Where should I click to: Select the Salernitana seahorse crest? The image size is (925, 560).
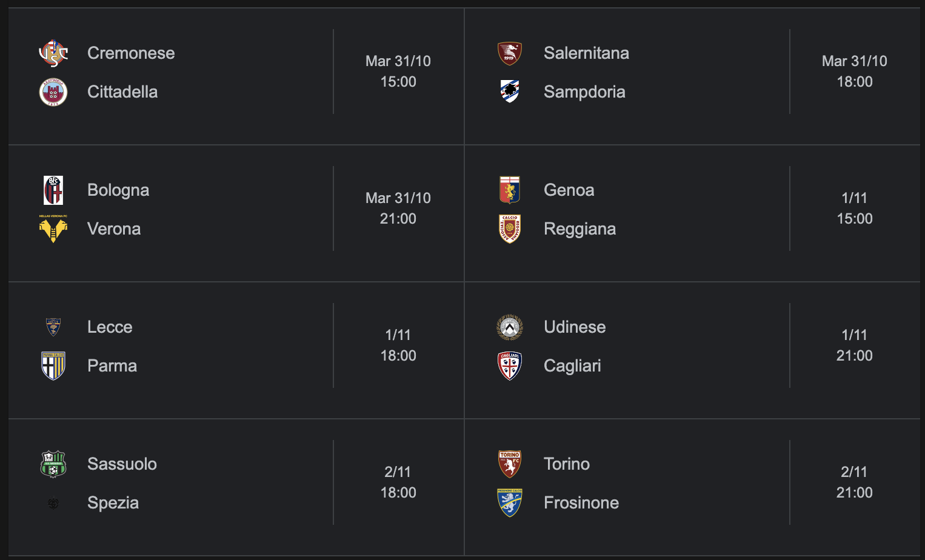(510, 53)
